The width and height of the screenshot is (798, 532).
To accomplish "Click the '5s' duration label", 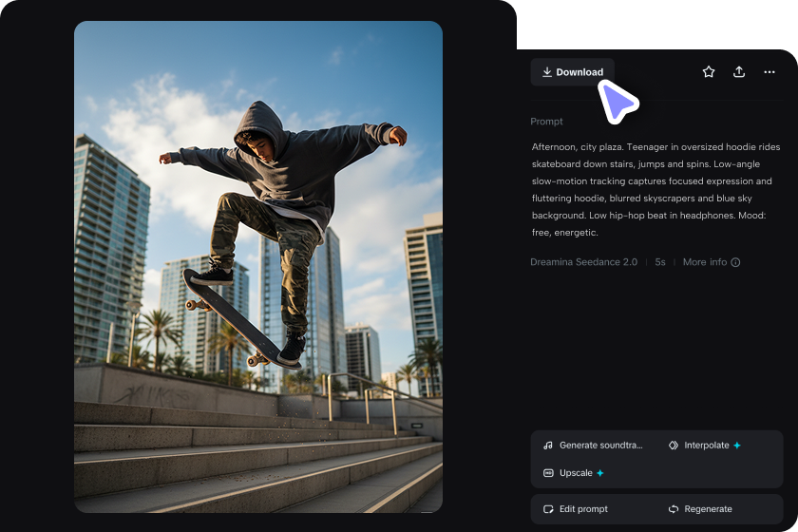I will [x=660, y=262].
